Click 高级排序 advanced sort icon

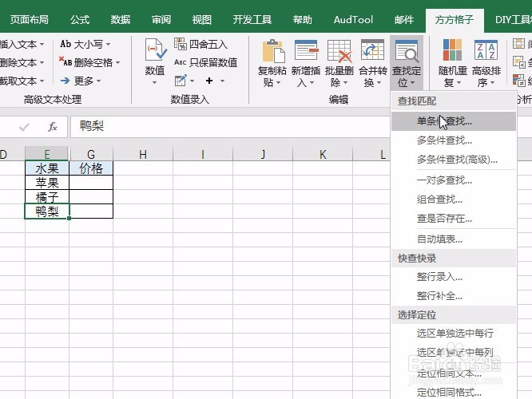(x=486, y=50)
